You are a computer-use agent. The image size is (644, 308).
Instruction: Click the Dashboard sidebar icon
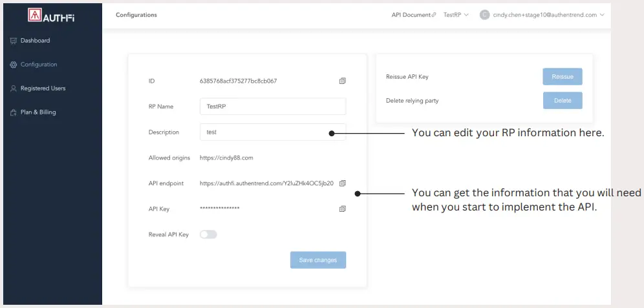tap(13, 41)
